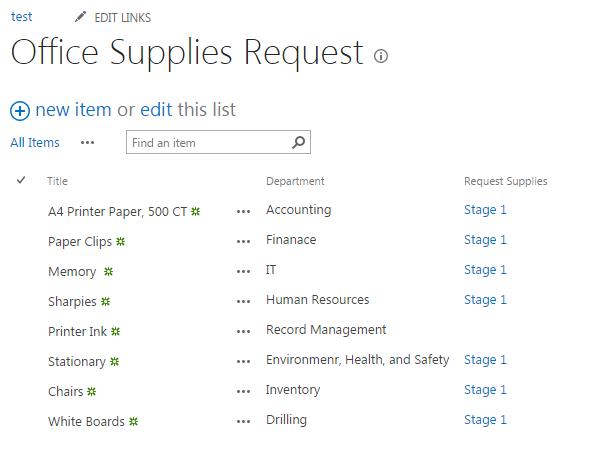Image resolution: width=590 pixels, height=460 pixels.
Task: Open ellipsis menu for Paper Clips item
Action: 243,241
